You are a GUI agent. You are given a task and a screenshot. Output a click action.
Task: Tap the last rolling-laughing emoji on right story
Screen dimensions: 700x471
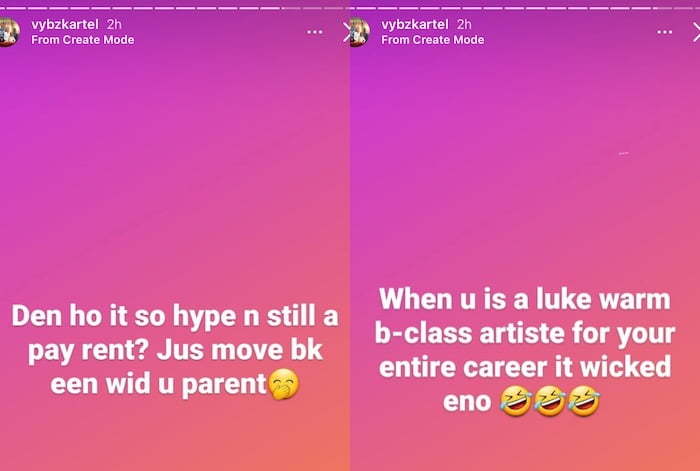tap(584, 401)
